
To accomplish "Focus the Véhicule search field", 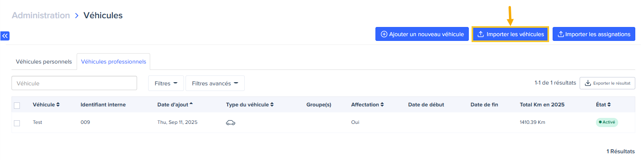I will [x=74, y=83].
